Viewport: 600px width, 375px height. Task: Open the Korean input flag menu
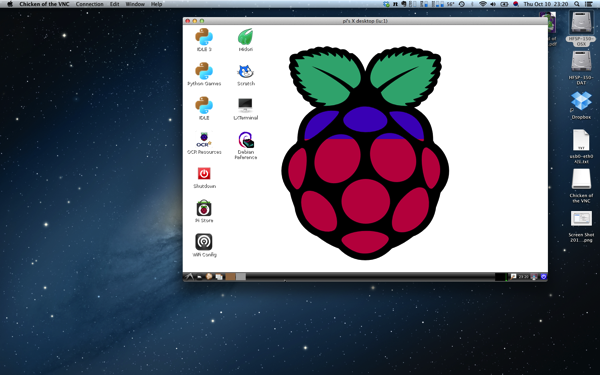(x=515, y=4)
